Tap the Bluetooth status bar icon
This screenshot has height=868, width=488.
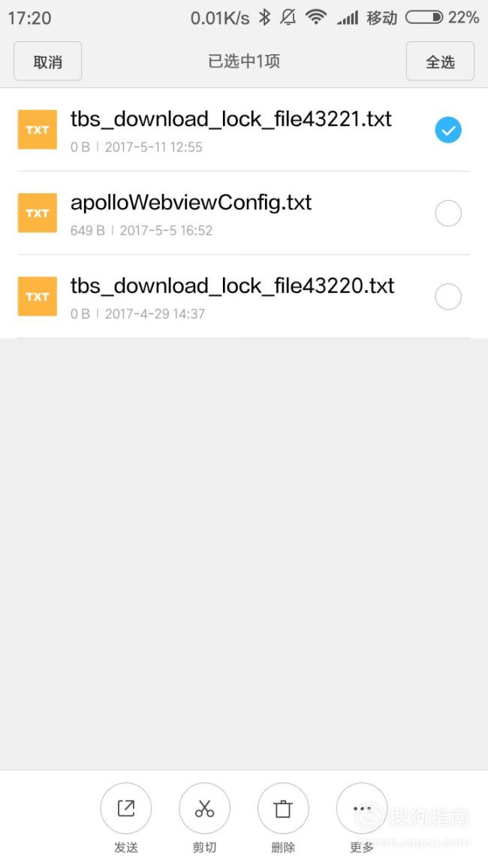[265, 17]
